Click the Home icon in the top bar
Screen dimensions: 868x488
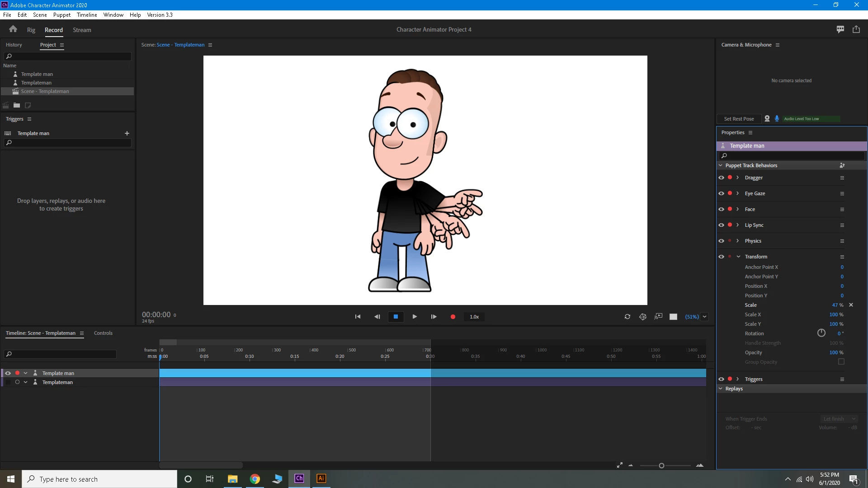coord(13,29)
